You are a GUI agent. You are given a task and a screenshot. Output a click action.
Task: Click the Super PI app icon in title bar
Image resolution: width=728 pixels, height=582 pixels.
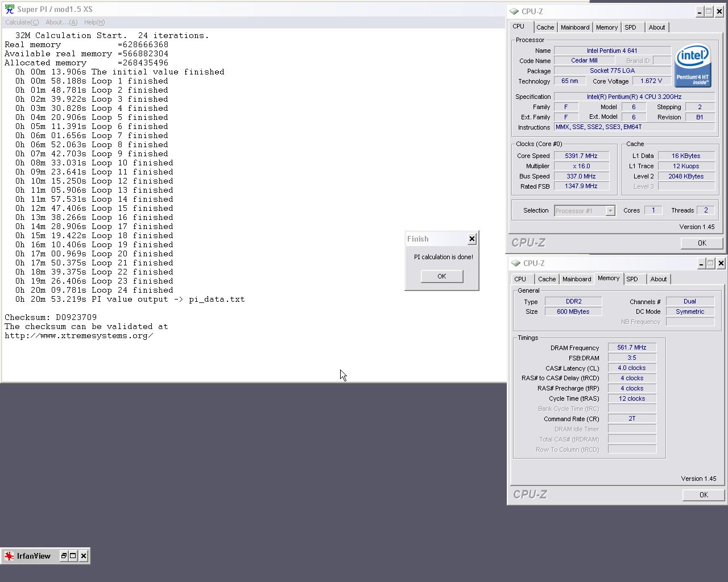[x=9, y=9]
